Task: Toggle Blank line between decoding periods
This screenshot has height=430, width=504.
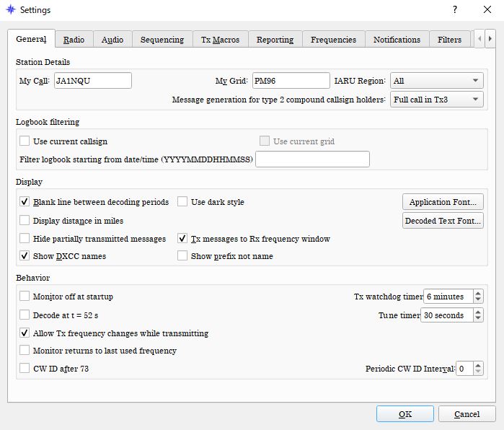Action: coord(25,202)
